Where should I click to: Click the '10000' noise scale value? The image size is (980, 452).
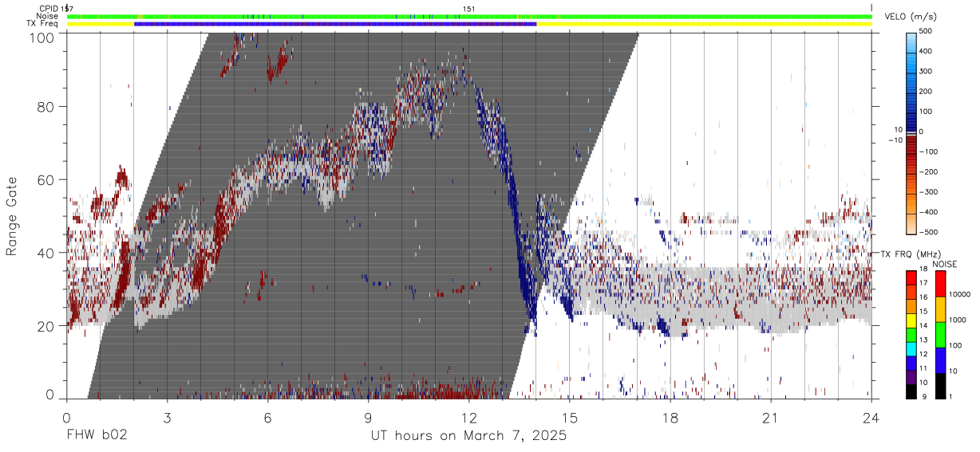(x=960, y=294)
